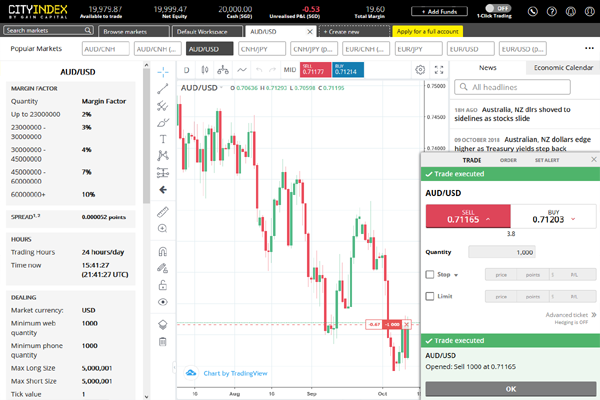Open the candlestick chart style selector
This screenshot has height=400, width=600.
click(205, 70)
